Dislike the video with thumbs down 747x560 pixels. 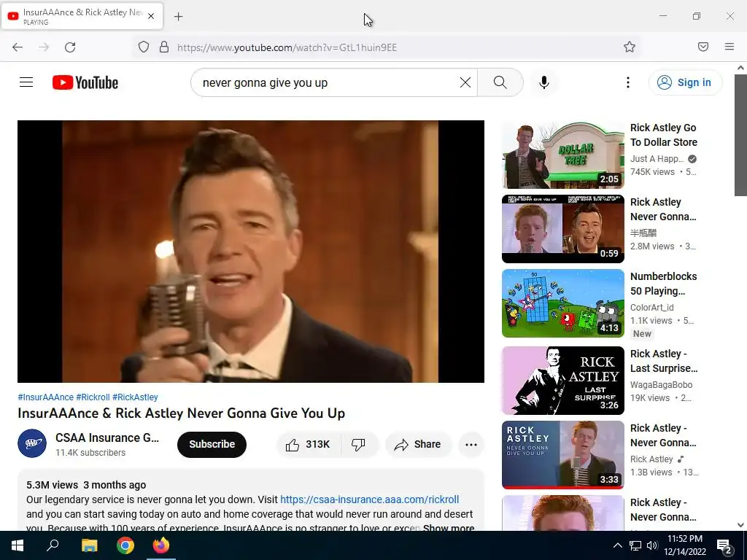coord(359,444)
